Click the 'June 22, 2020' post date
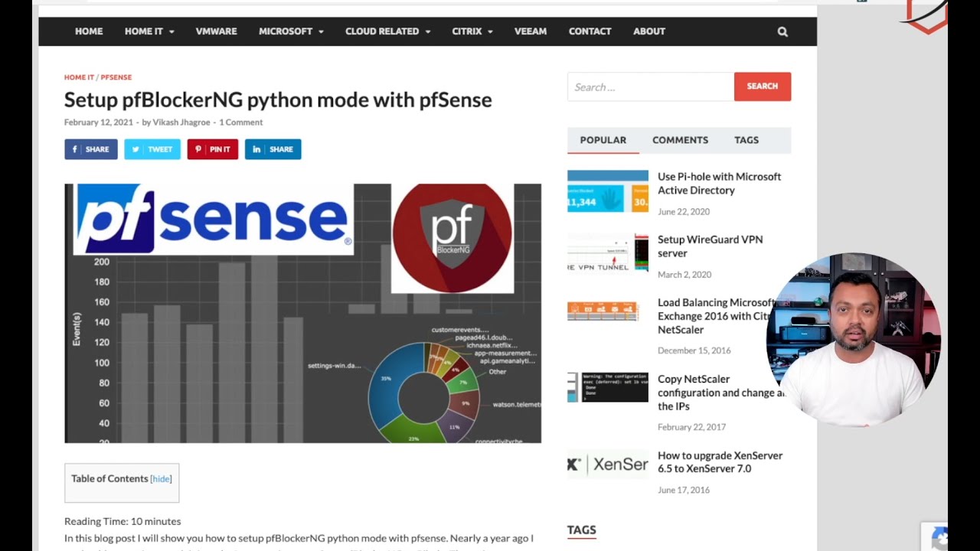This screenshot has width=980, height=551. pos(684,212)
